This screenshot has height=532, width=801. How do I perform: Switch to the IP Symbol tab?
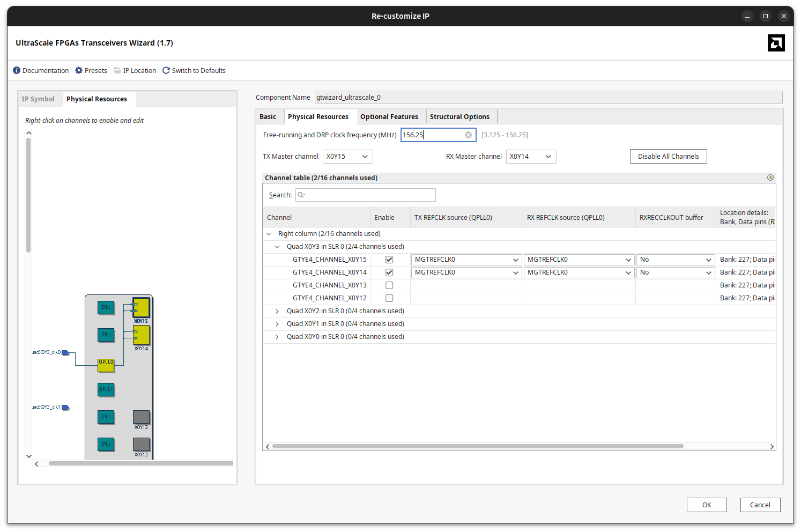coord(39,99)
